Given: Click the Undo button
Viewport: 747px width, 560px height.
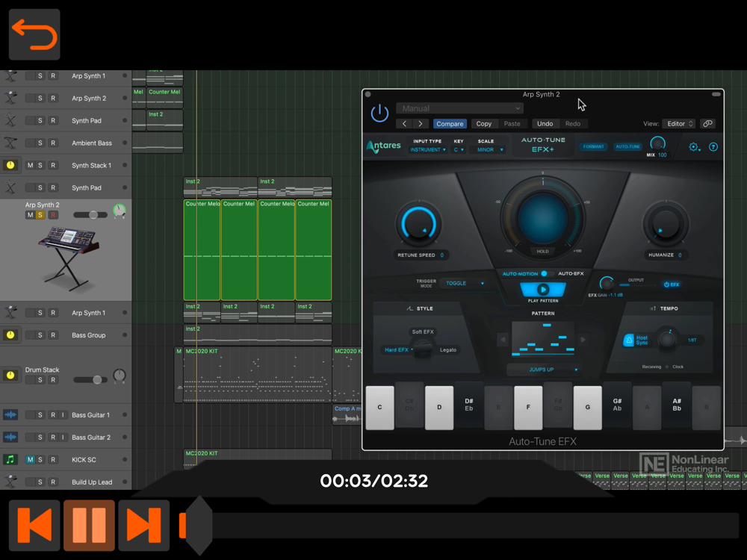Looking at the screenshot, I should (x=545, y=124).
